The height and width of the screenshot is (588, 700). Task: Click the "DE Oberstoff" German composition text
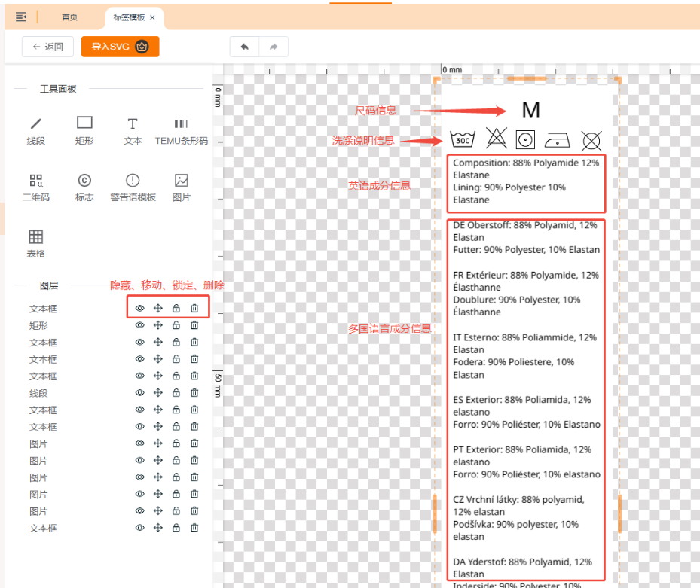[x=527, y=237]
